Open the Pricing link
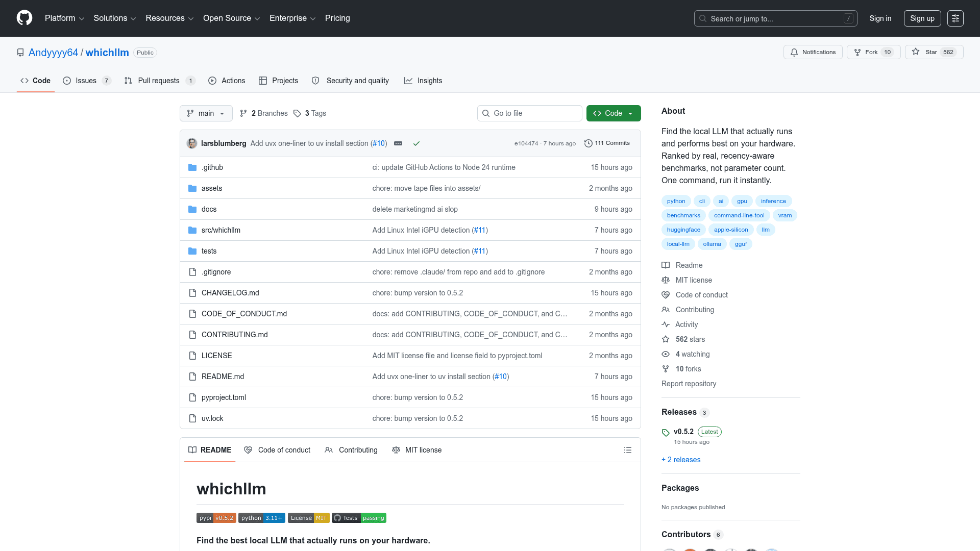 337,18
